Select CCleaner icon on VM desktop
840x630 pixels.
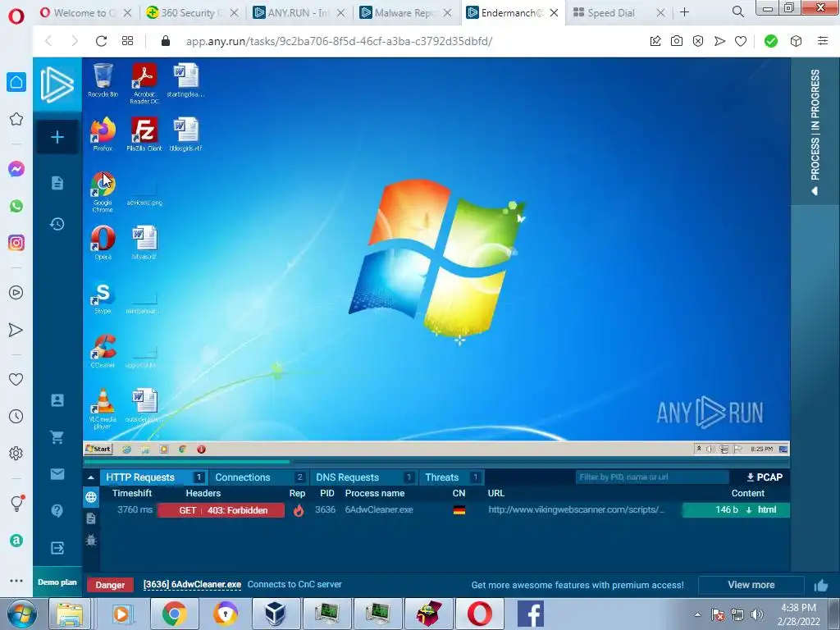click(x=103, y=351)
